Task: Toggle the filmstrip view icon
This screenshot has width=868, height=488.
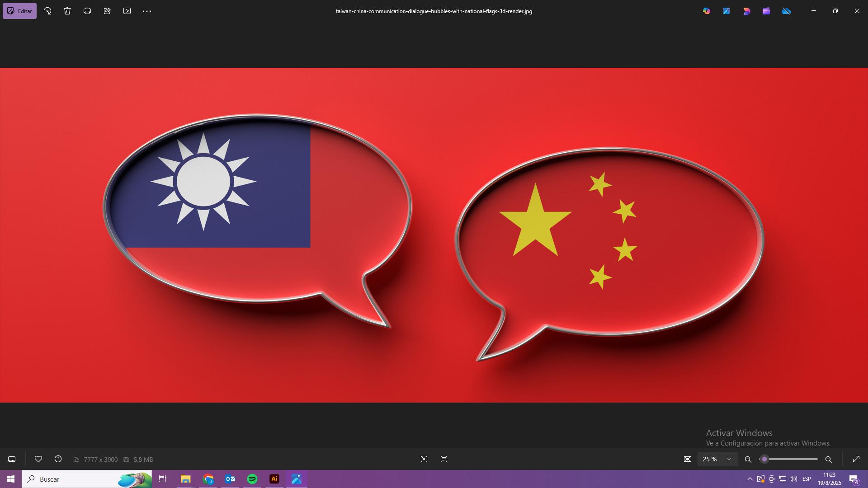Action: pyautogui.click(x=12, y=459)
